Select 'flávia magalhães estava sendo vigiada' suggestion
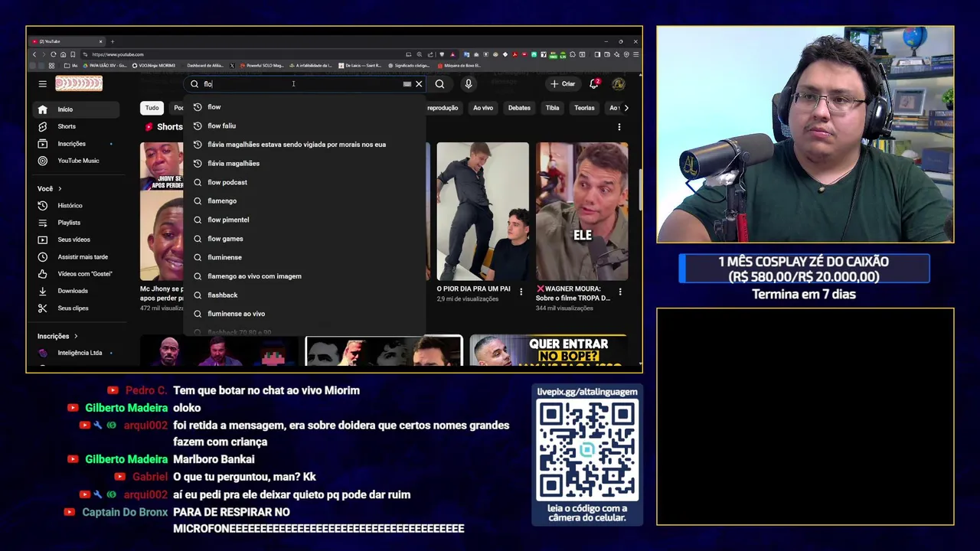This screenshot has width=980, height=551. [305, 145]
